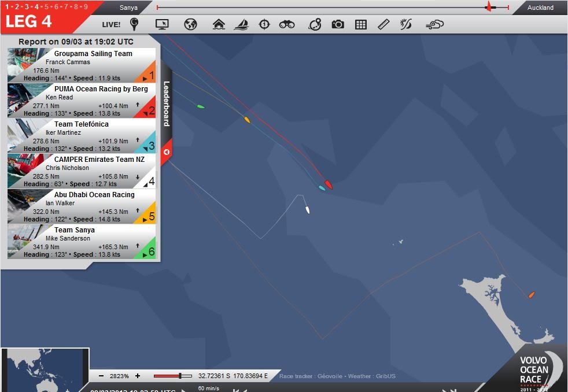Click the LEG 4 heading
568x392 pixels.
pyautogui.click(x=28, y=21)
